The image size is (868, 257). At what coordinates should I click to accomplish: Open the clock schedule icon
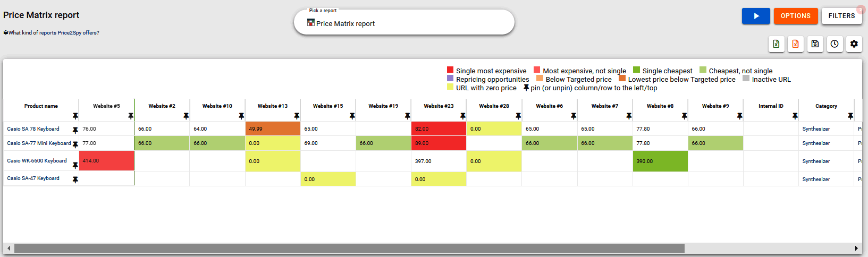(835, 44)
